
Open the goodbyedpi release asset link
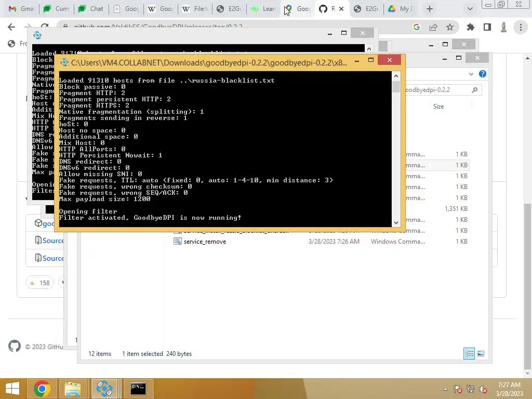point(48,223)
